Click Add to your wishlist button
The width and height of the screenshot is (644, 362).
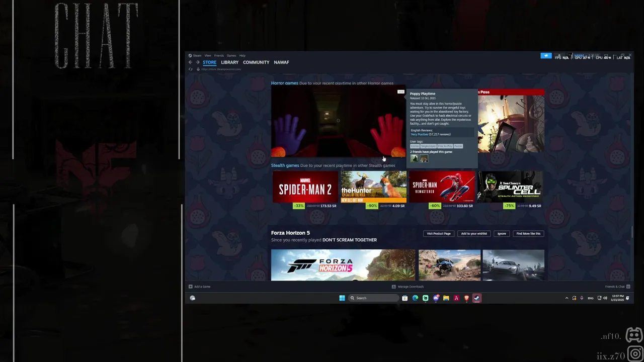[474, 233]
